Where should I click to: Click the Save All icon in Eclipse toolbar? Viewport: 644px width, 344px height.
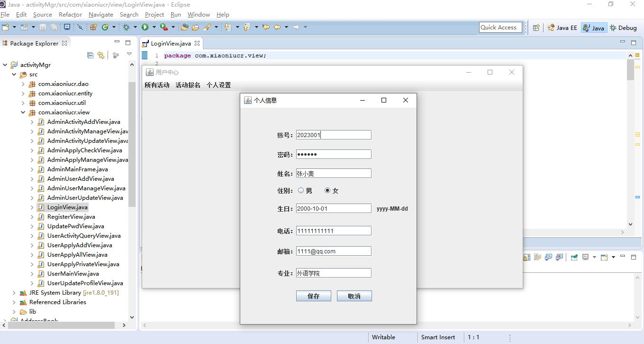[x=54, y=28]
